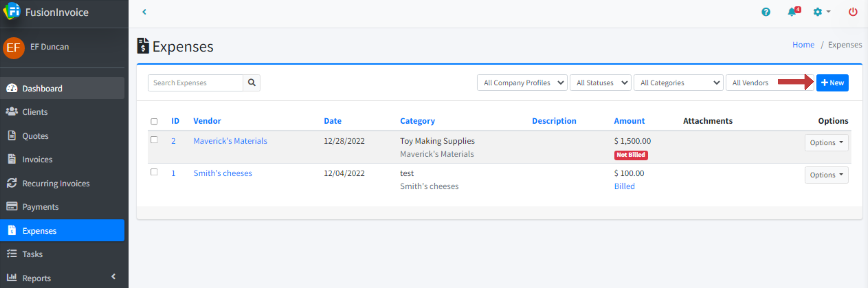Expand Options for the $1,500.00 expense
868x288 pixels.
tap(826, 143)
